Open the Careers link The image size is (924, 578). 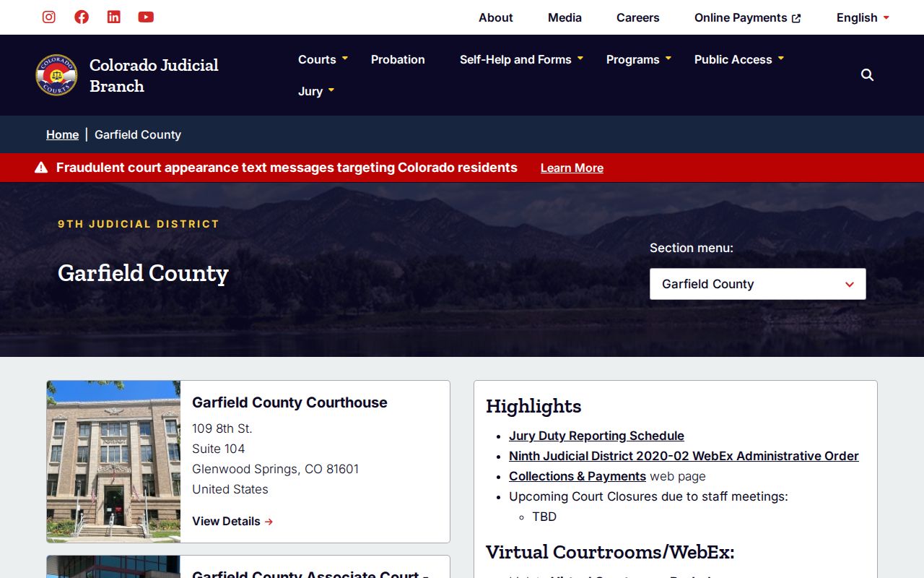[x=638, y=18]
